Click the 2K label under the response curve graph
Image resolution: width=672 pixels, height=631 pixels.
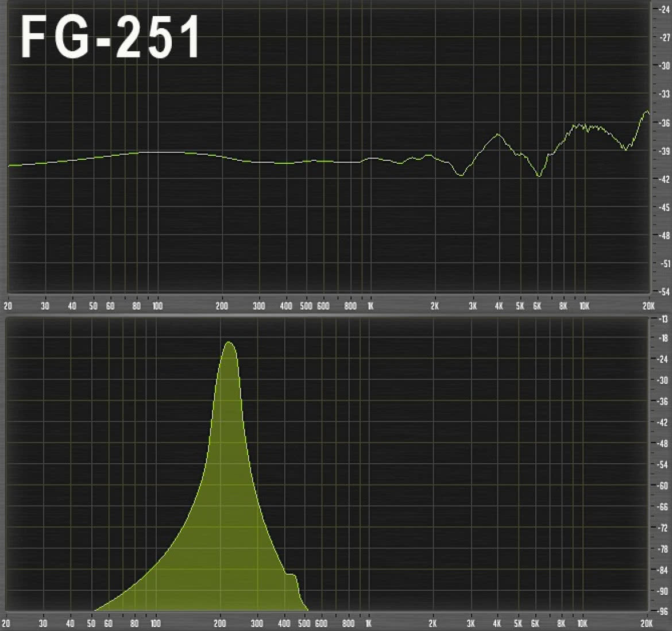coord(435,306)
